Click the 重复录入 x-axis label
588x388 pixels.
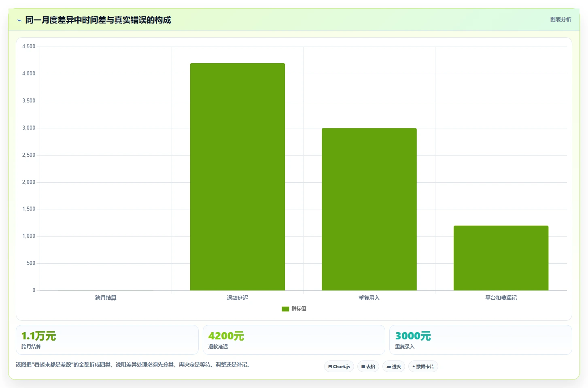[x=369, y=298]
